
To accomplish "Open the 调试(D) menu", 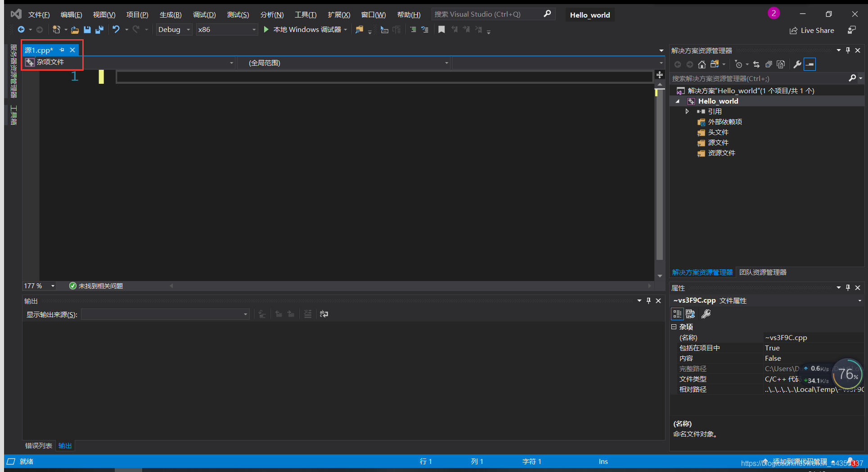I will coord(204,14).
